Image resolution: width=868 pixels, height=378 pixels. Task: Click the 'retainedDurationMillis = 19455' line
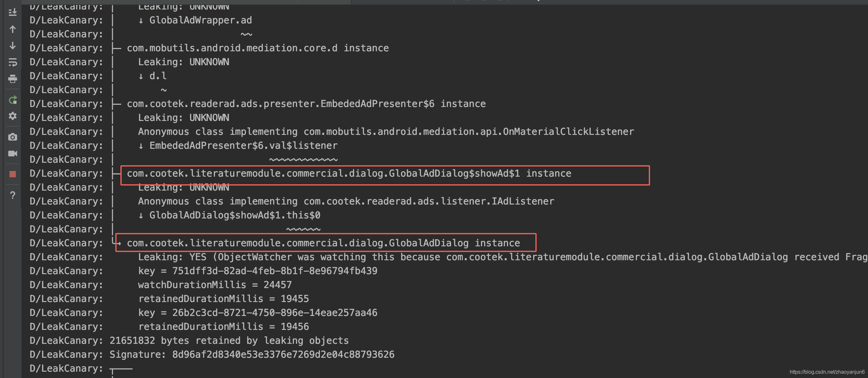point(223,299)
